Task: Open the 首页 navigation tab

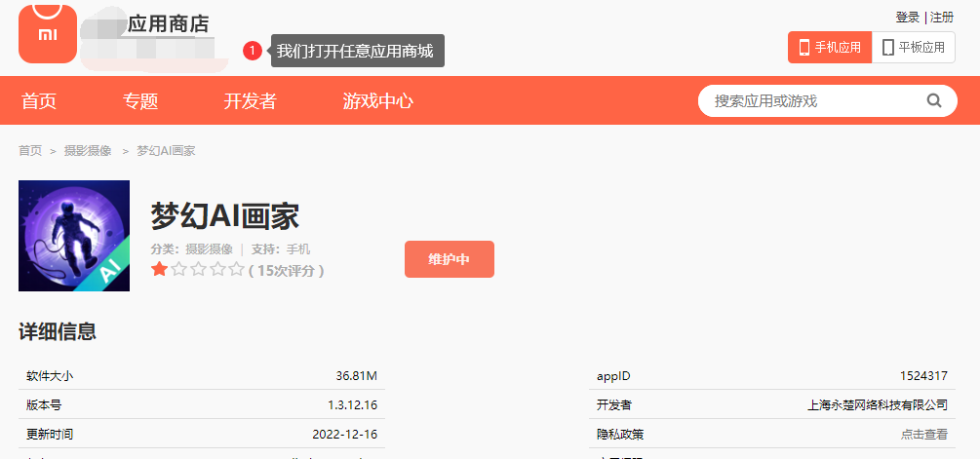Action: (39, 101)
